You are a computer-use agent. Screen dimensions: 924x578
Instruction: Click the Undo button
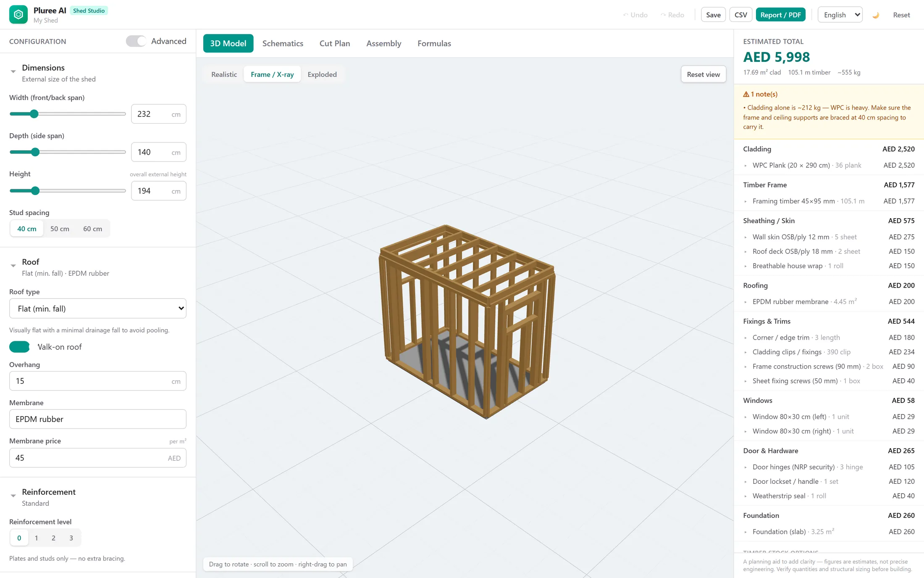pos(635,15)
